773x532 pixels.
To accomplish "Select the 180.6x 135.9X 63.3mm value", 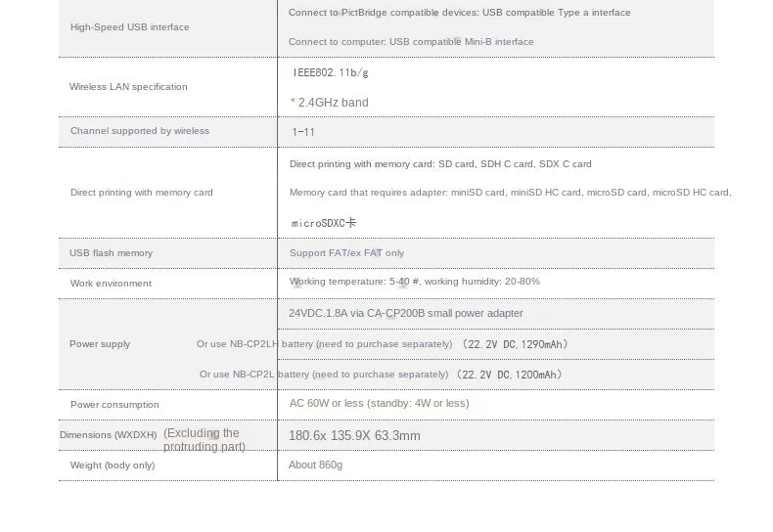I will tap(354, 436).
